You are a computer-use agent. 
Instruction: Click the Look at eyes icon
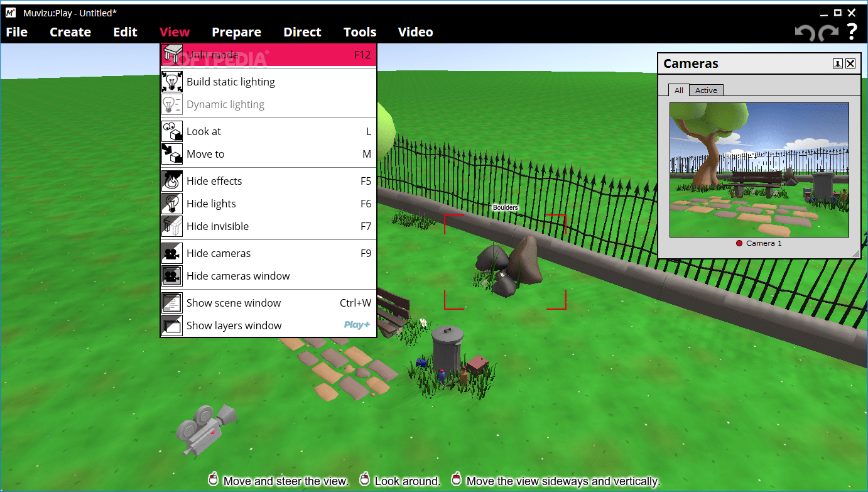172,131
